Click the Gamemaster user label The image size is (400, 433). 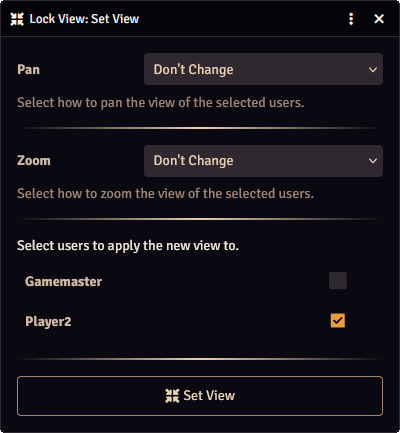[63, 282]
